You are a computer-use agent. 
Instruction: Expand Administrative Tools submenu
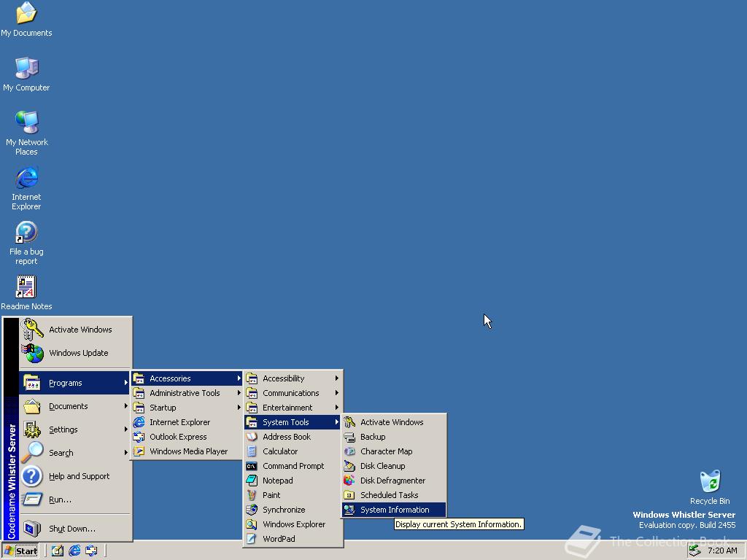tap(187, 393)
